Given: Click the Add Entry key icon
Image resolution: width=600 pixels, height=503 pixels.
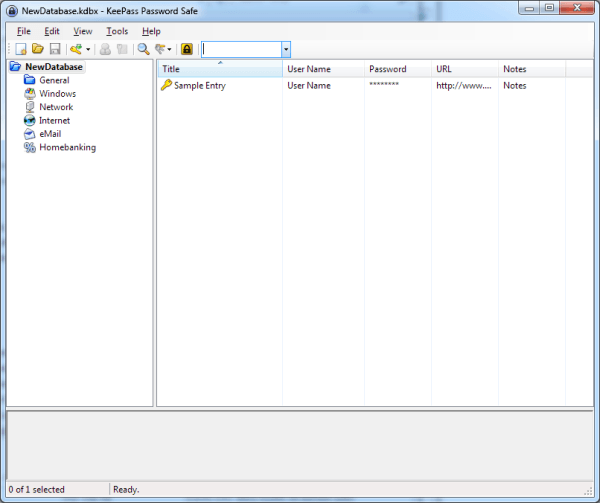Looking at the screenshot, I should (x=76, y=49).
